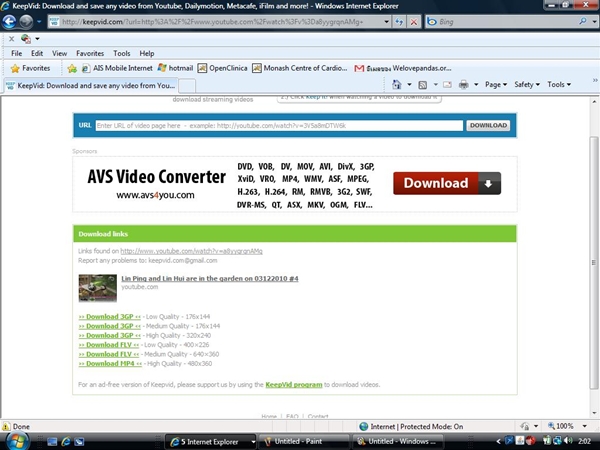
Task: Click the Home icon in command bar
Action: point(397,85)
